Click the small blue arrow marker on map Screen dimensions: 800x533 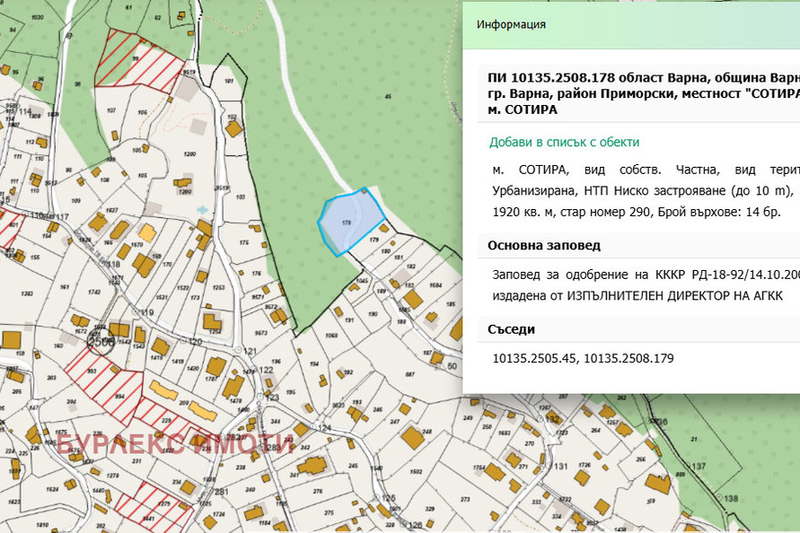pyautogui.click(x=203, y=210)
